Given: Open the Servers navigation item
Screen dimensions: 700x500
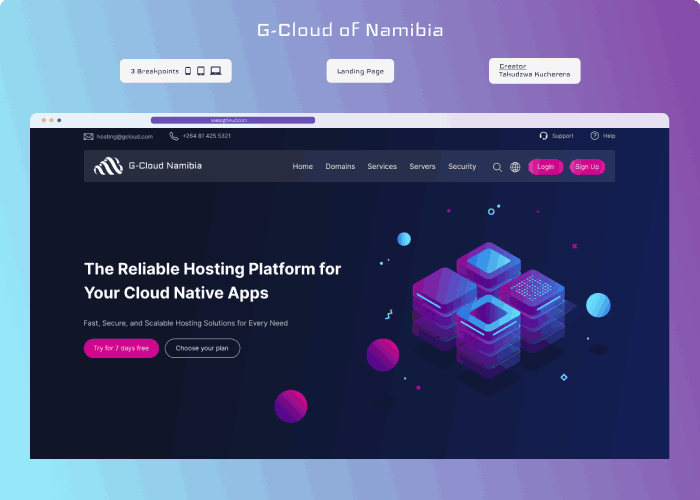Looking at the screenshot, I should click(422, 167).
